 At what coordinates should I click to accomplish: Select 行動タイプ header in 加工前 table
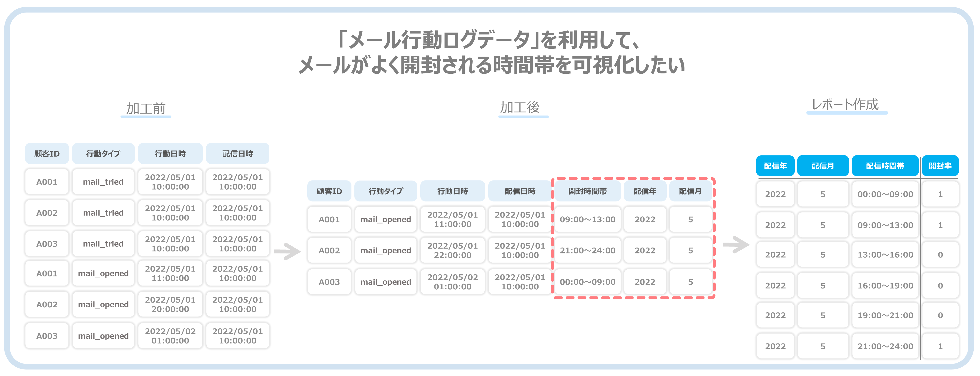103,154
